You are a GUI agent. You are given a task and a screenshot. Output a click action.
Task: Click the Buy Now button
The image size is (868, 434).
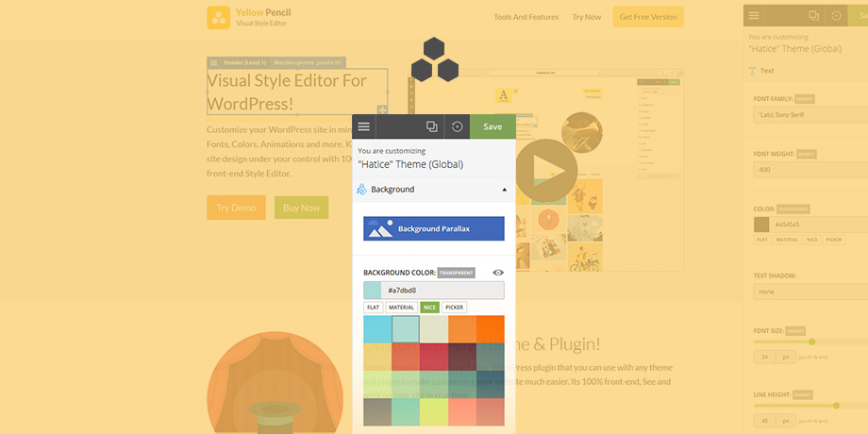(302, 208)
